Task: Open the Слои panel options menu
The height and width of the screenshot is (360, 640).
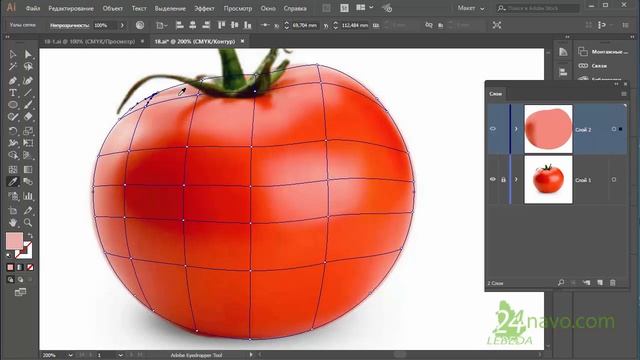Action: (624, 94)
